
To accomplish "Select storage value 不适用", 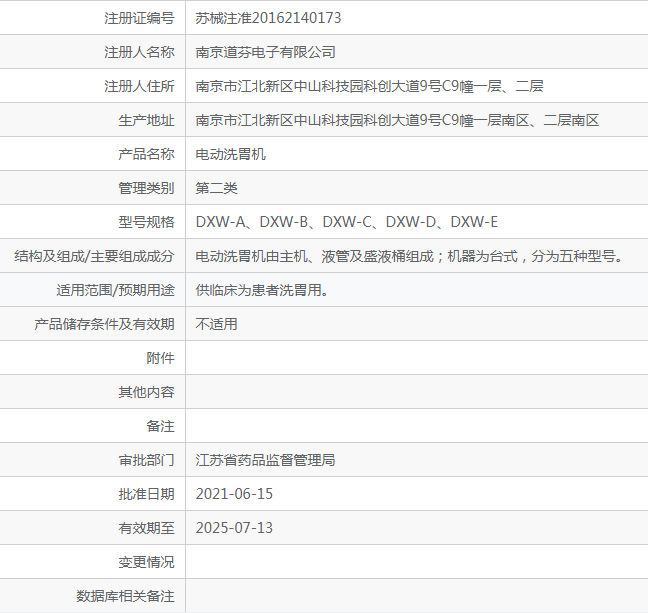I will click(217, 324).
